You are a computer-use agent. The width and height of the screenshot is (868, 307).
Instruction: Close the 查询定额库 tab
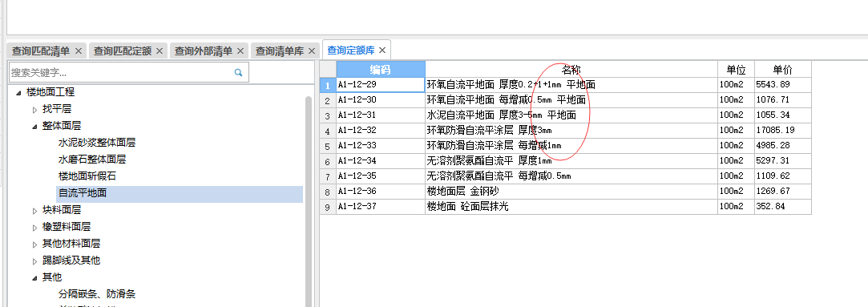point(382,50)
